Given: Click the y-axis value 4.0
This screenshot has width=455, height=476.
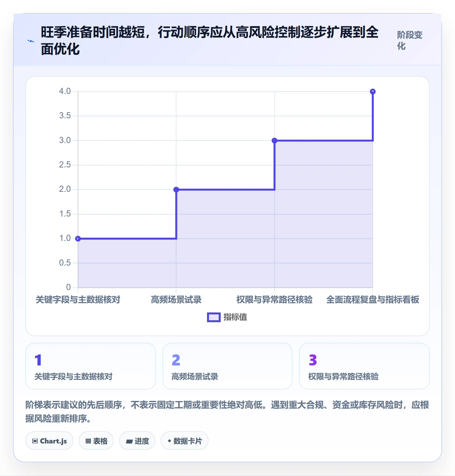Looking at the screenshot, I should [65, 91].
